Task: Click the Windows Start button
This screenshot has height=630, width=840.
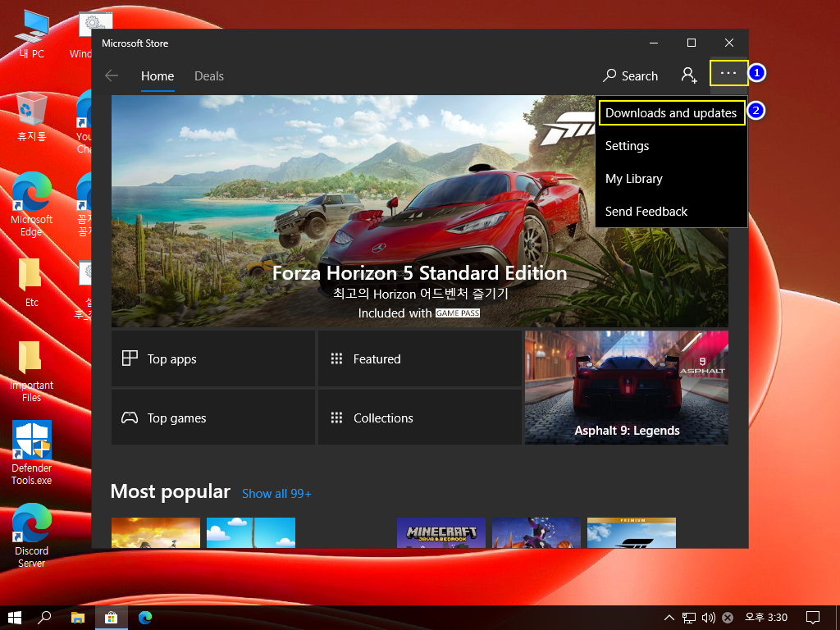Action: point(15,617)
